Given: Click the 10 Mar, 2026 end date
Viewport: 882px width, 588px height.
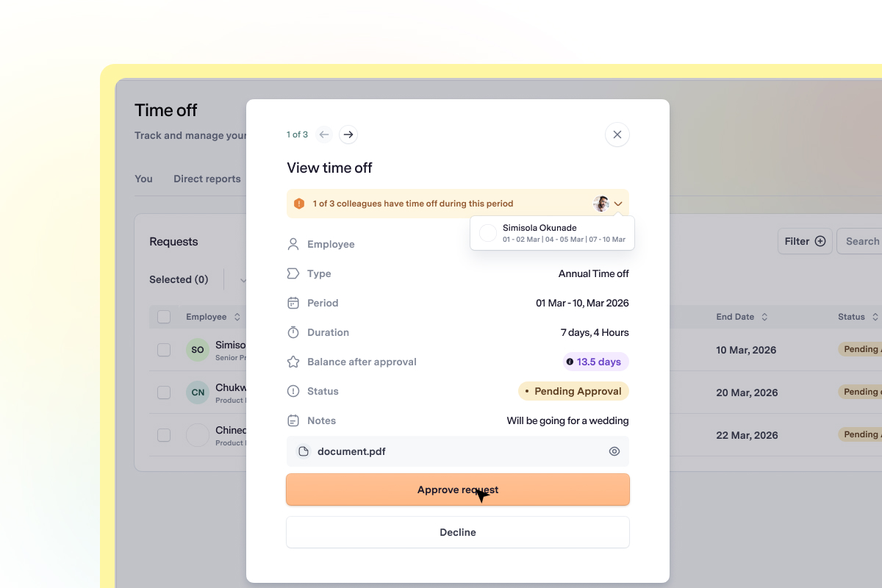Looking at the screenshot, I should pos(747,350).
